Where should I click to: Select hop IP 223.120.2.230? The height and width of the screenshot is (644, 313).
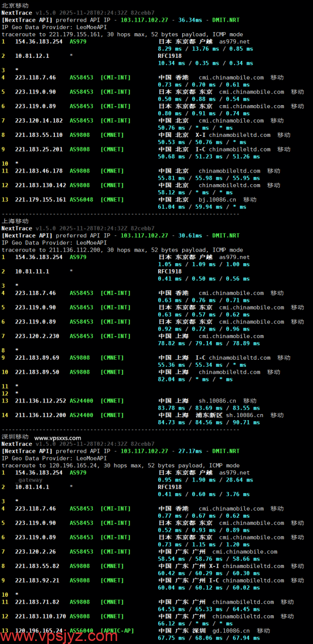(x=37, y=336)
